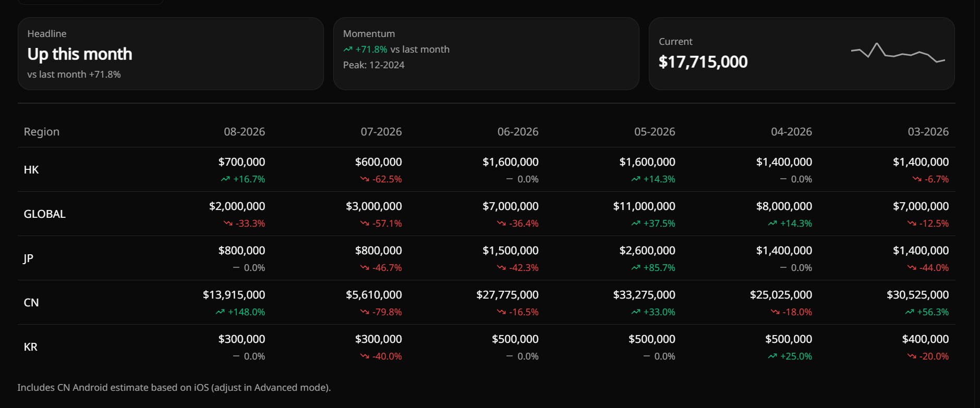This screenshot has width=980, height=408.
Task: Select the 08-2026 column header
Action: pos(245,132)
